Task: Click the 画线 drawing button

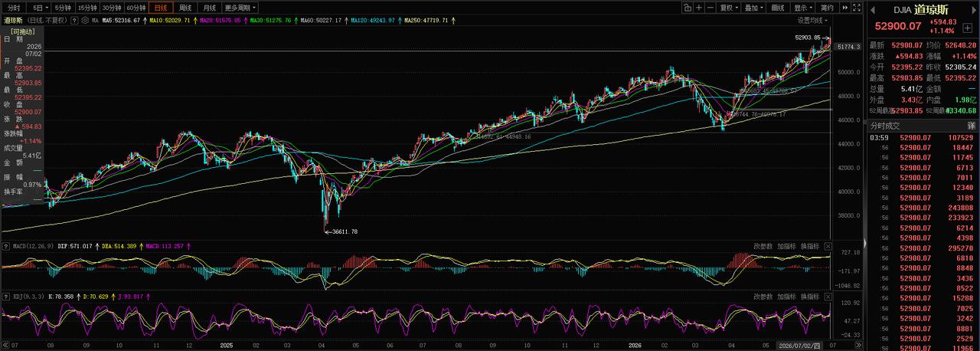Action: [x=778, y=8]
